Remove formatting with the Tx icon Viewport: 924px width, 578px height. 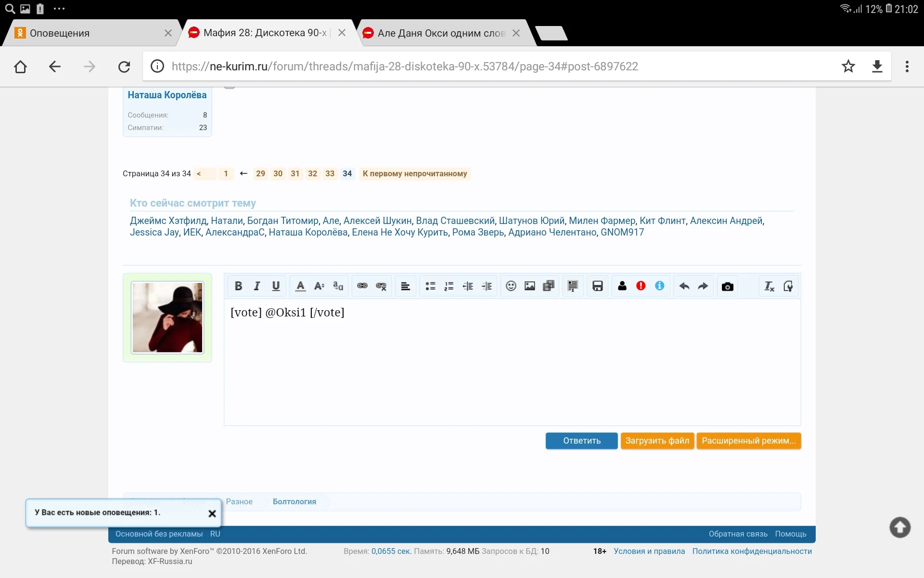click(x=769, y=286)
